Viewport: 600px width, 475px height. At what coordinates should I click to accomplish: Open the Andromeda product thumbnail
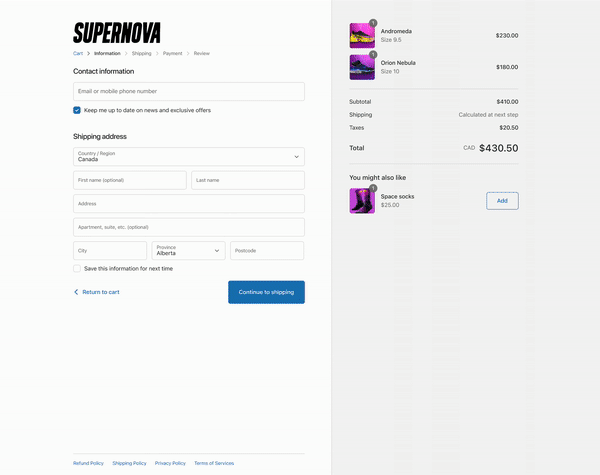[x=362, y=36]
